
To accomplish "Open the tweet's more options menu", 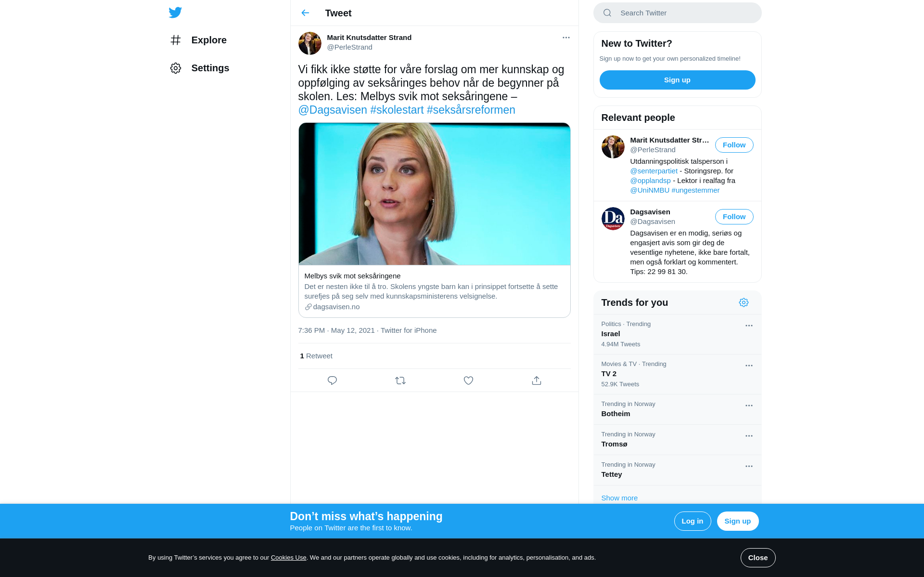I will (566, 38).
